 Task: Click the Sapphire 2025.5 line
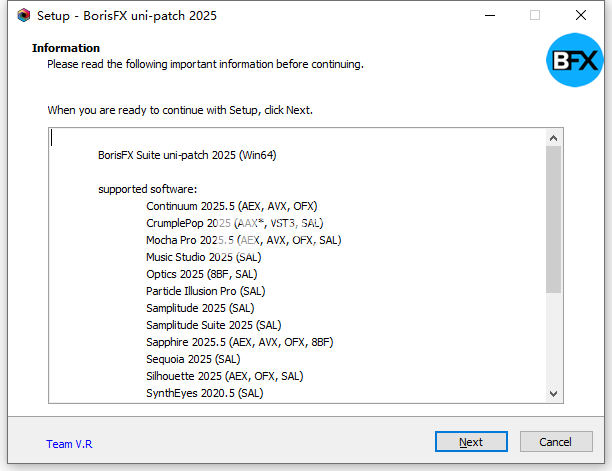(x=239, y=342)
